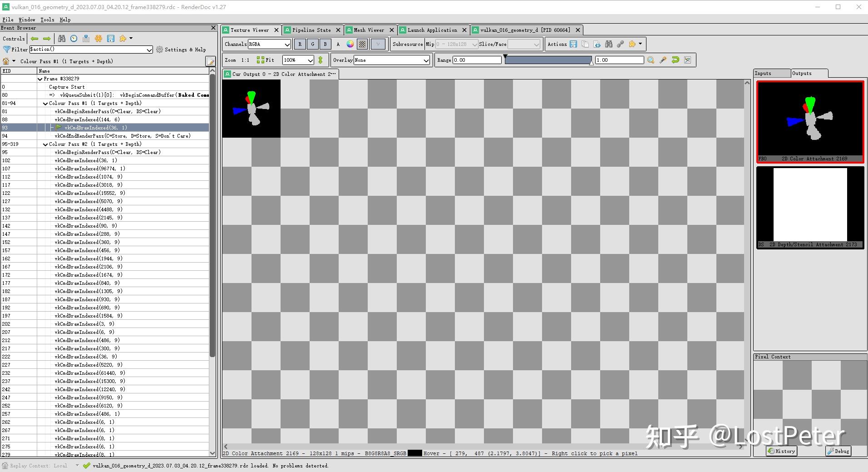The image size is (868, 472).
Task: Click the Debug button in Pixel Context
Action: pos(838,451)
